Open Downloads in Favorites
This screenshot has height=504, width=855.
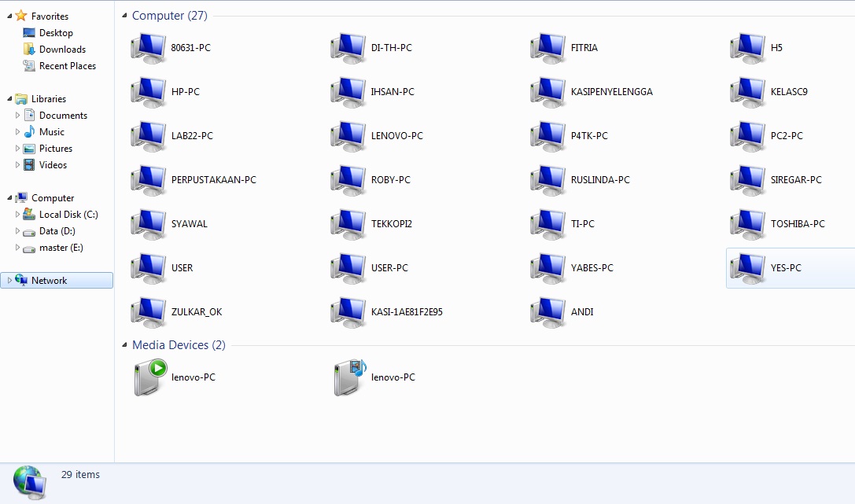[54, 49]
